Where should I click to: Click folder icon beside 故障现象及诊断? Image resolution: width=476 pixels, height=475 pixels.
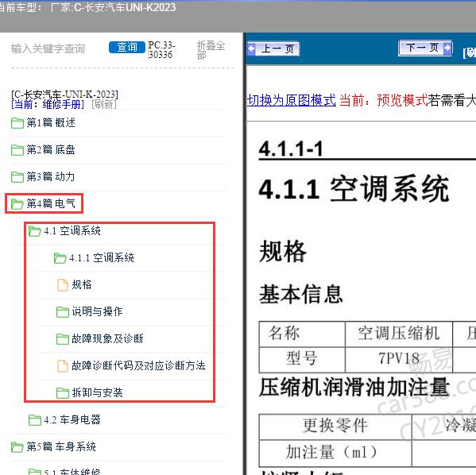(x=63, y=338)
